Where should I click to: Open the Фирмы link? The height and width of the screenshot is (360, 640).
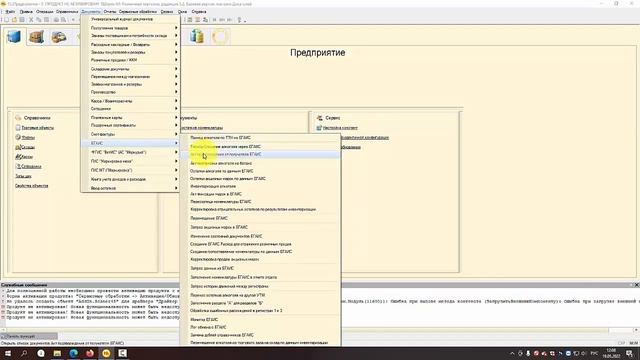coord(28,138)
